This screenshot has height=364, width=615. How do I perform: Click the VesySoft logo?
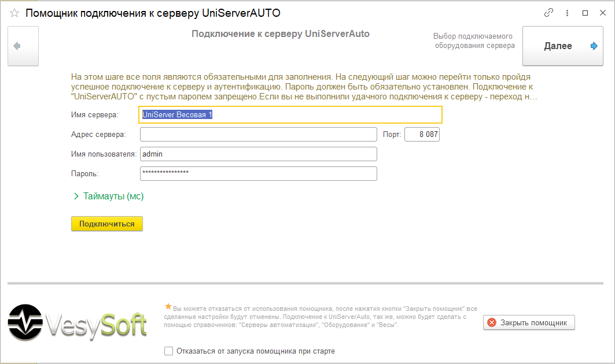click(x=78, y=321)
